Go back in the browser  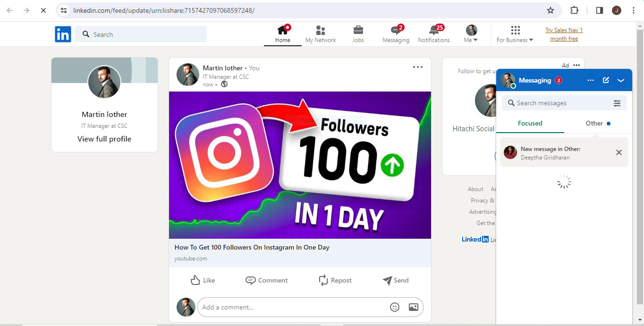point(9,10)
